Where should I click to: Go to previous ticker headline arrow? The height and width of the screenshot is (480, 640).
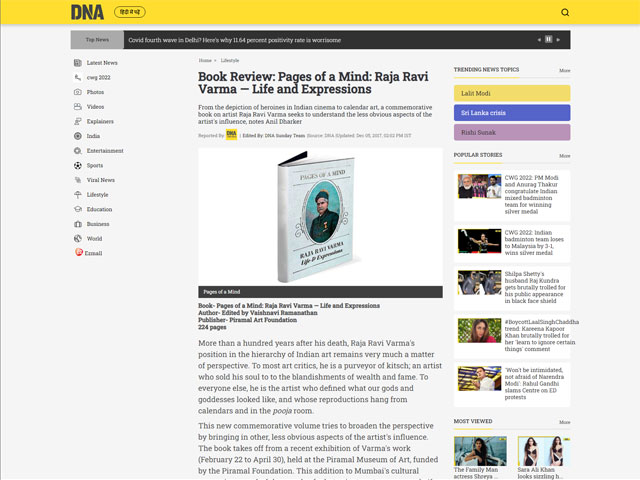tap(539, 40)
